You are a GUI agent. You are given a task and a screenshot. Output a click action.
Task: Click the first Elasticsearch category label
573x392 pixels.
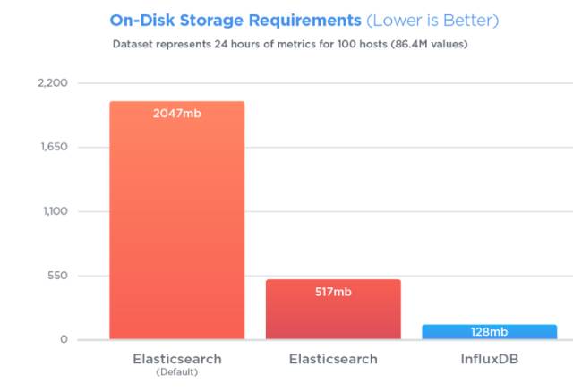(x=177, y=359)
